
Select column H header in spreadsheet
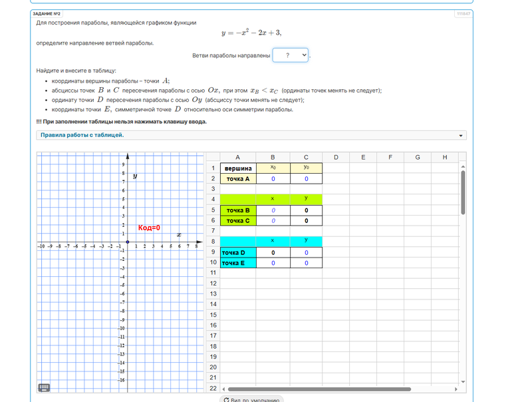tap(444, 158)
